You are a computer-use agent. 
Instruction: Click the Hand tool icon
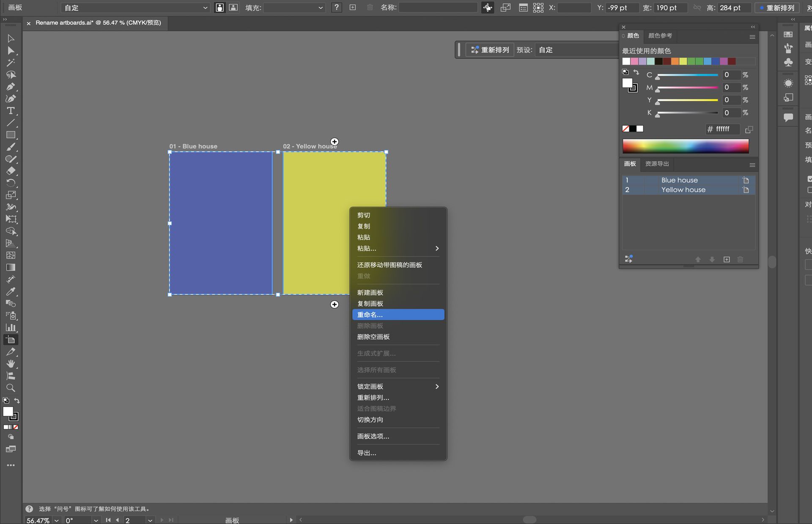tap(11, 364)
